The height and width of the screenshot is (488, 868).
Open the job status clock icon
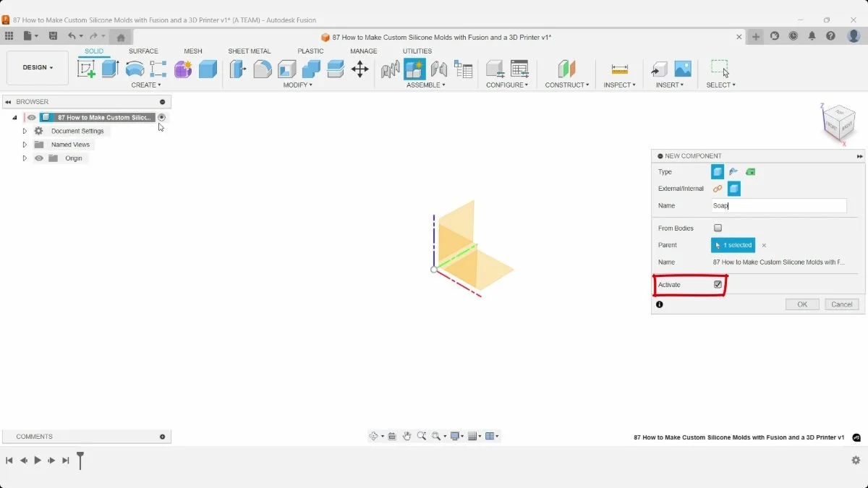[x=793, y=35]
